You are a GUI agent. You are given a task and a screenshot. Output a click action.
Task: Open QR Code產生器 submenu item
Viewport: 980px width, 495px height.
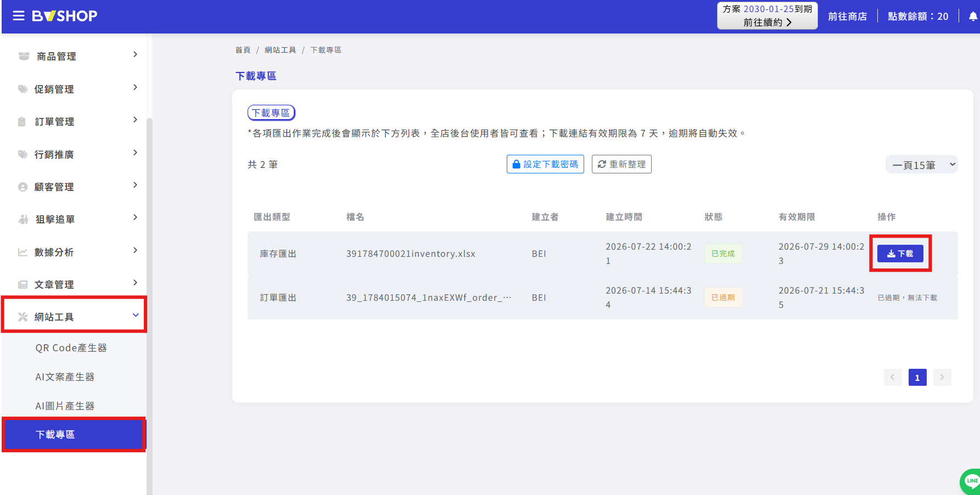click(x=71, y=348)
